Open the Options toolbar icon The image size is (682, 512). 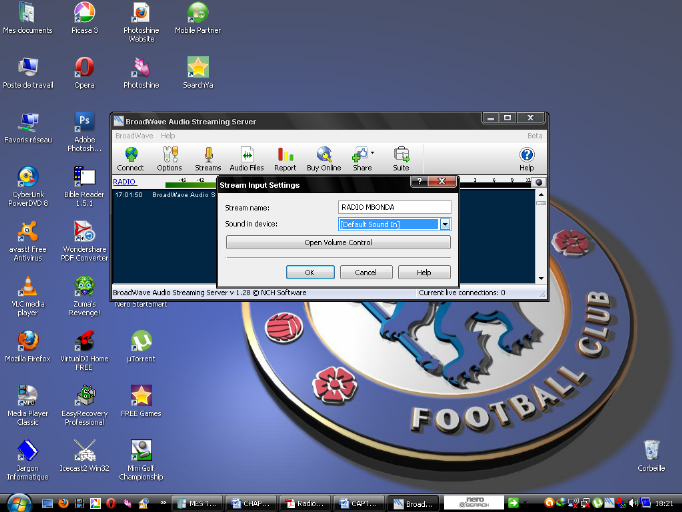click(169, 158)
